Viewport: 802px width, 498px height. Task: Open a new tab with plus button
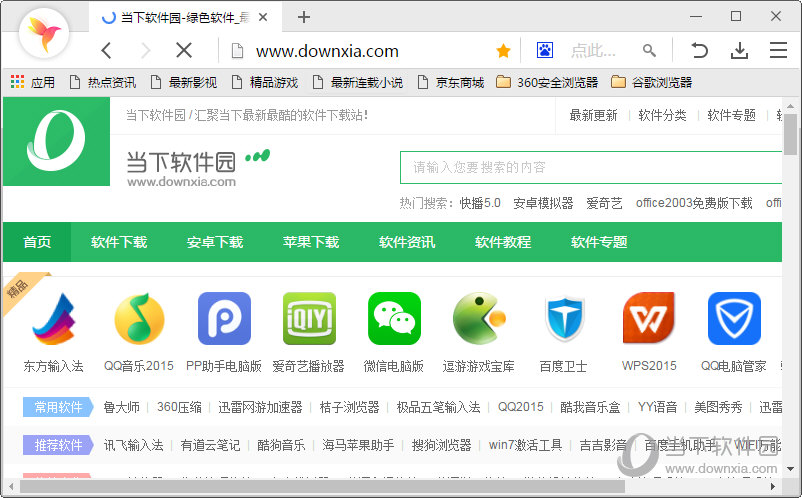(x=304, y=17)
